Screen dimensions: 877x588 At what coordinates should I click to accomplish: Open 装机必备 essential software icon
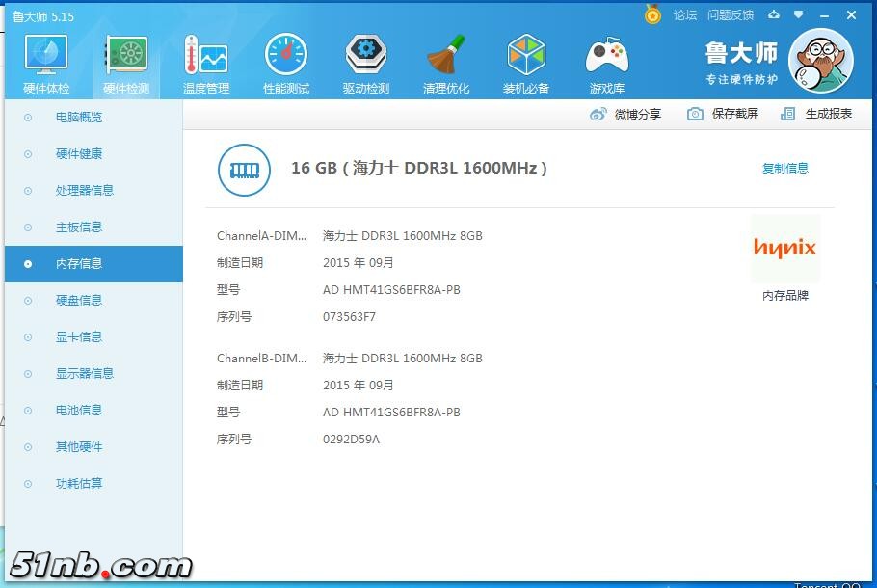(526, 64)
